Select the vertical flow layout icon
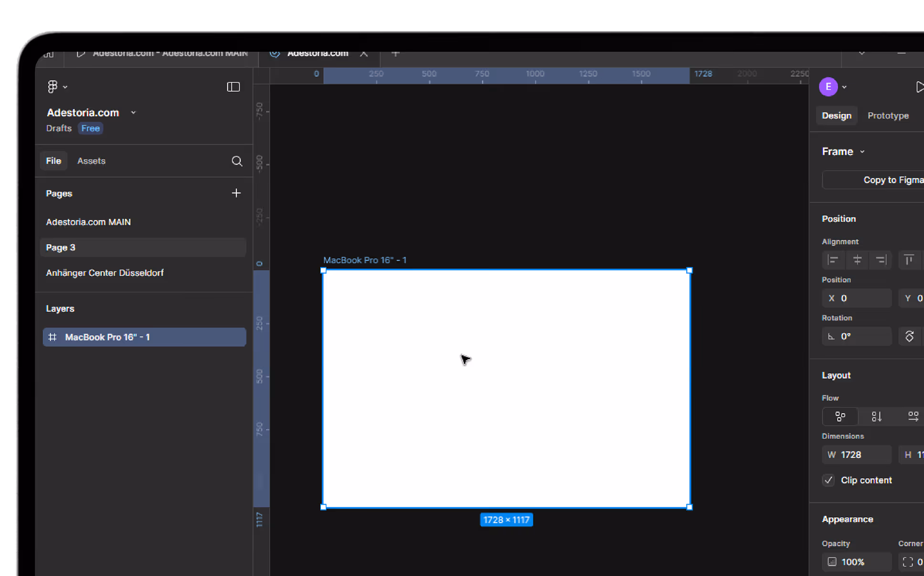The image size is (924, 576). coord(877,416)
